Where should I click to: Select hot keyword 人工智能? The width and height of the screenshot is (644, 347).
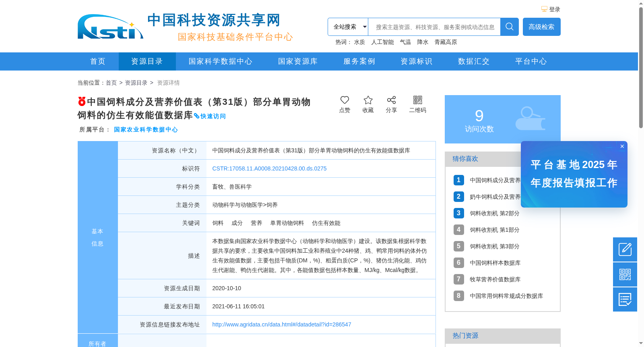(382, 42)
